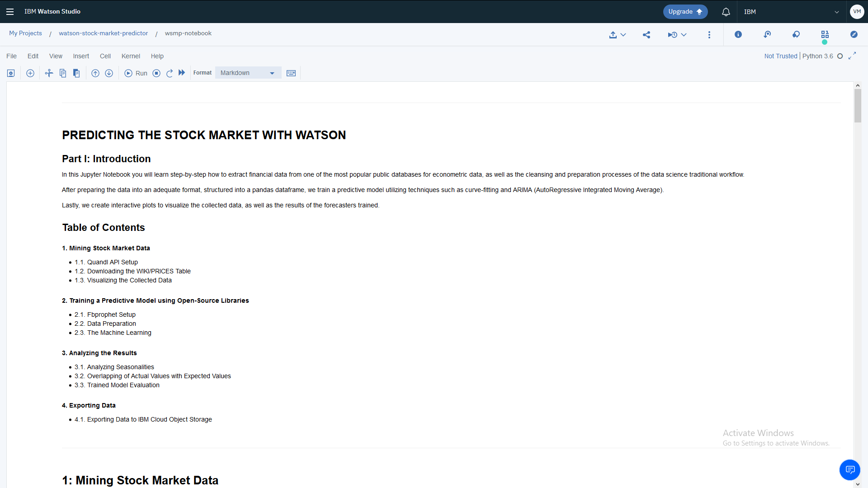Toggle fullscreen expand arrows icon

coord(852,56)
